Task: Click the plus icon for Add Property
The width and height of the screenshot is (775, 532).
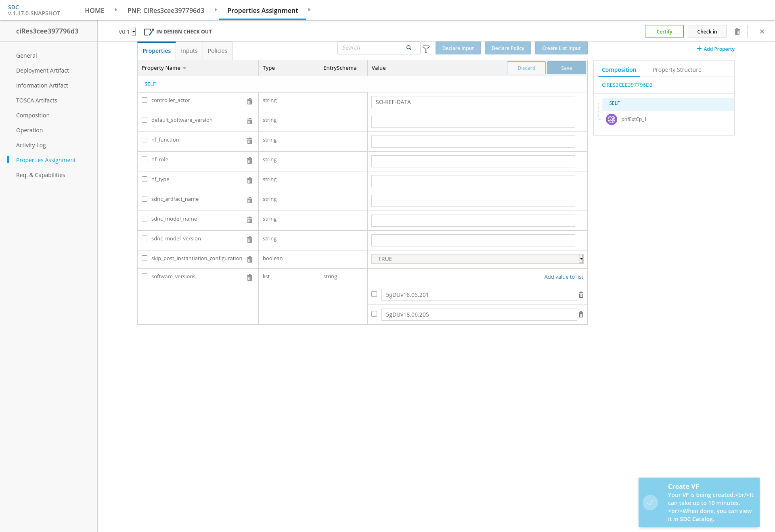Action: 699,48
